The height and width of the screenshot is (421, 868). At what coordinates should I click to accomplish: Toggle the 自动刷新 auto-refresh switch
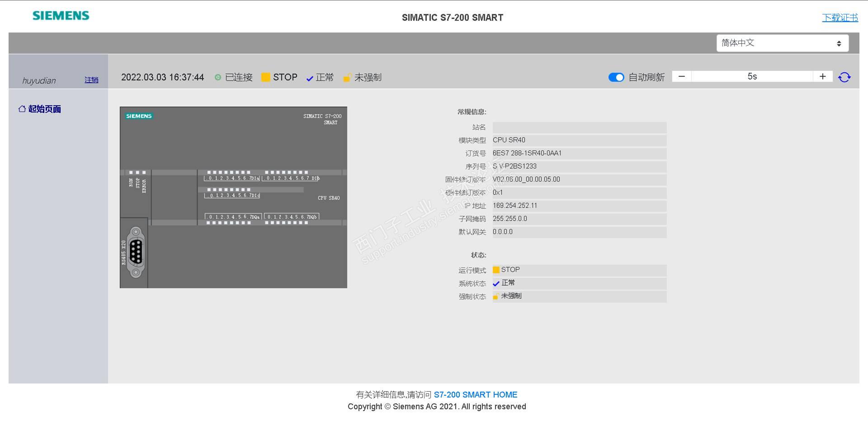(616, 77)
